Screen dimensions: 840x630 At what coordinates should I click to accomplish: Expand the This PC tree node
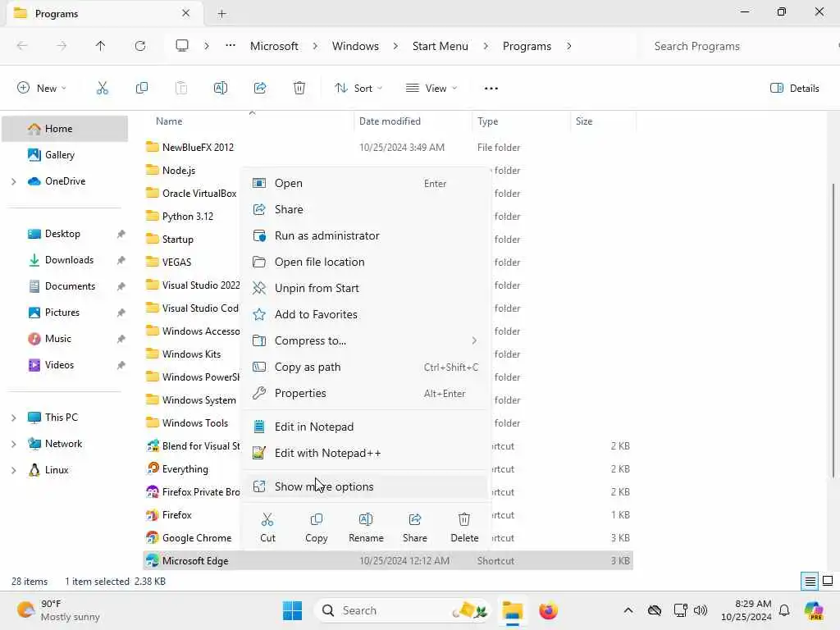[x=13, y=418]
